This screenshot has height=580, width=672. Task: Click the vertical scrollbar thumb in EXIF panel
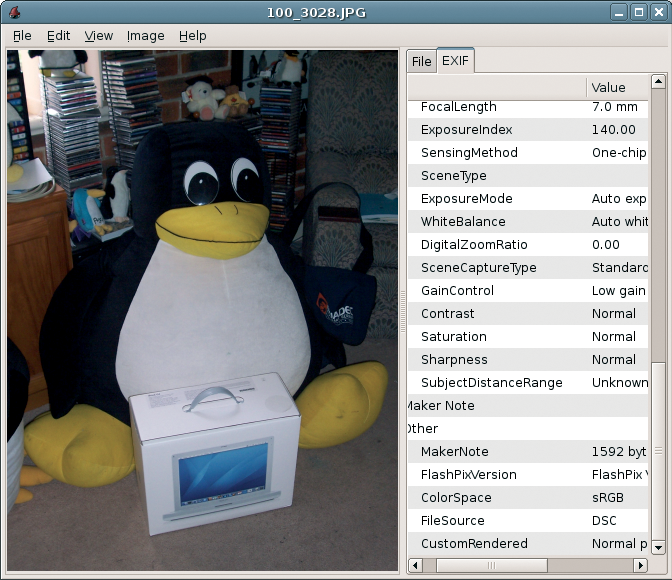658,451
